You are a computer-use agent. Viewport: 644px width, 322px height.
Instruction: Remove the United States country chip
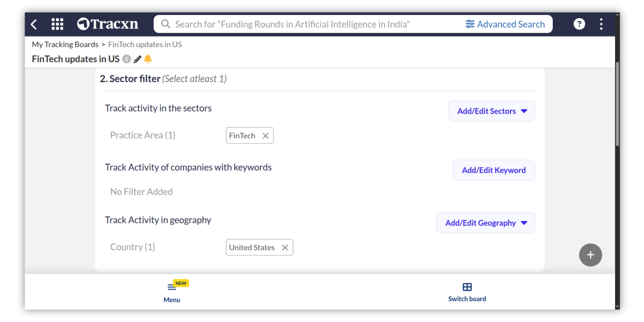285,248
